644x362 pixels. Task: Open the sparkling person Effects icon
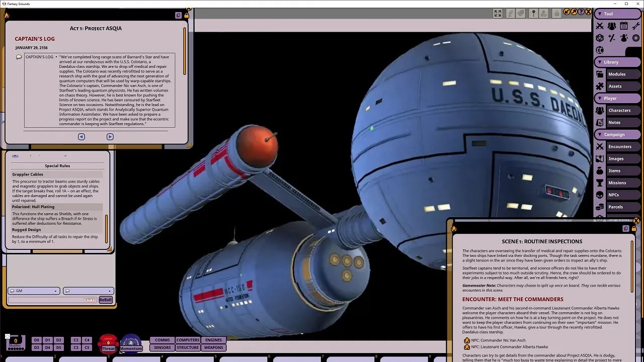624,38
